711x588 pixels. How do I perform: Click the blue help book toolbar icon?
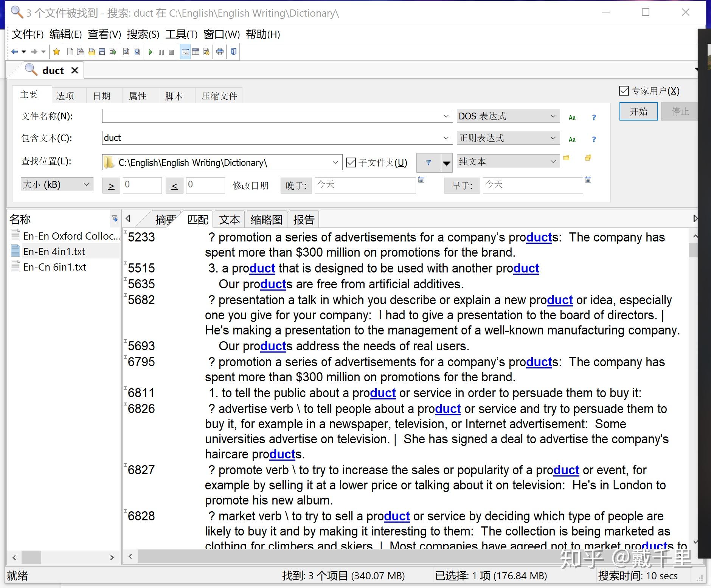(x=233, y=52)
